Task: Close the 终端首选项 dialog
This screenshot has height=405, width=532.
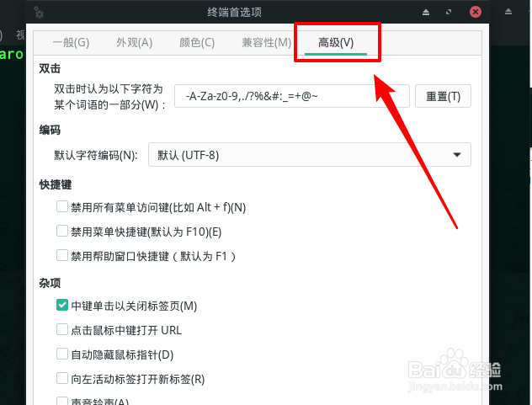Action: click(x=476, y=12)
